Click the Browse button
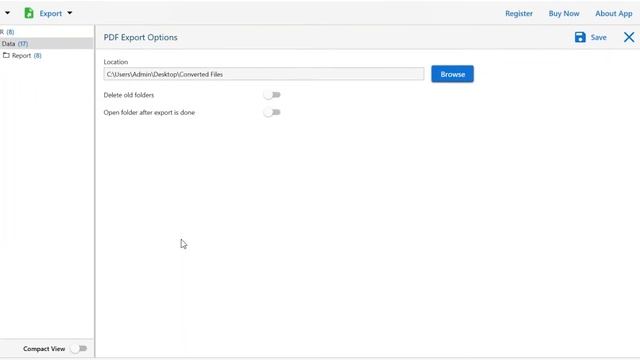The image size is (640, 360). [452, 74]
